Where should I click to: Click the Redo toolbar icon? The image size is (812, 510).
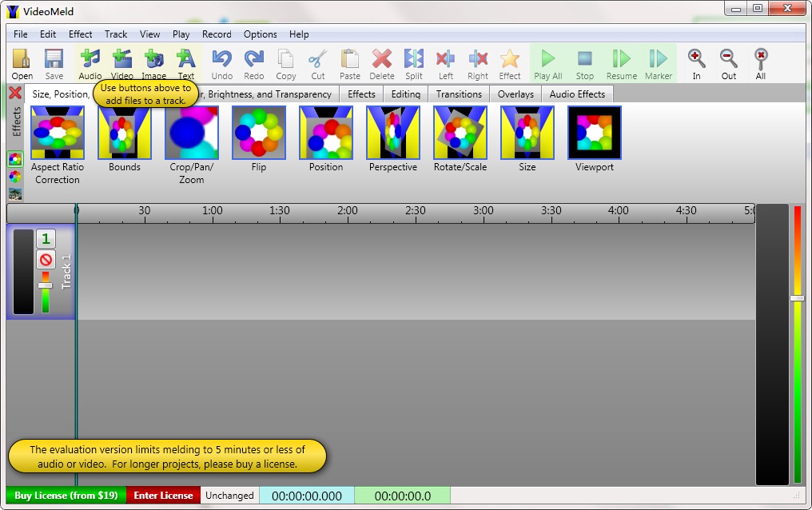click(254, 64)
